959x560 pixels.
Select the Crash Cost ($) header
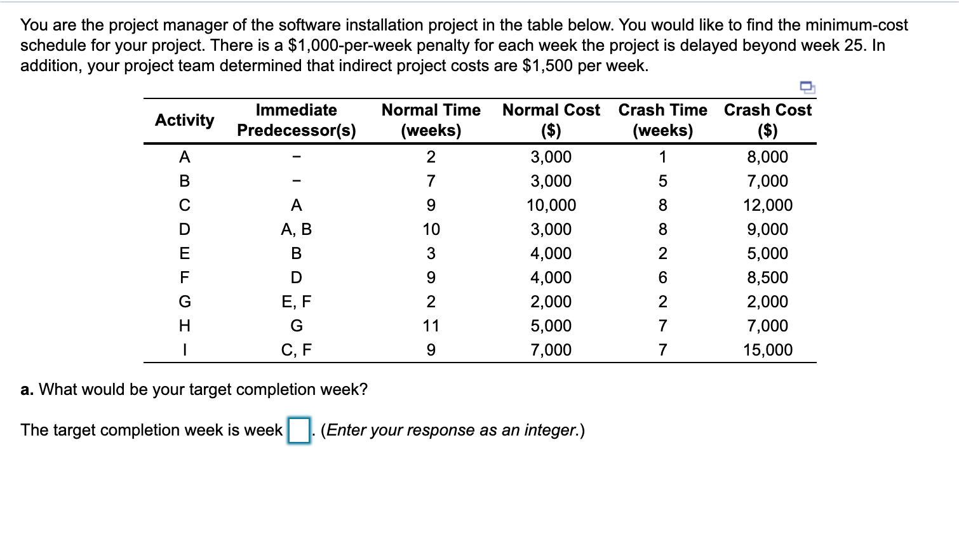768,120
